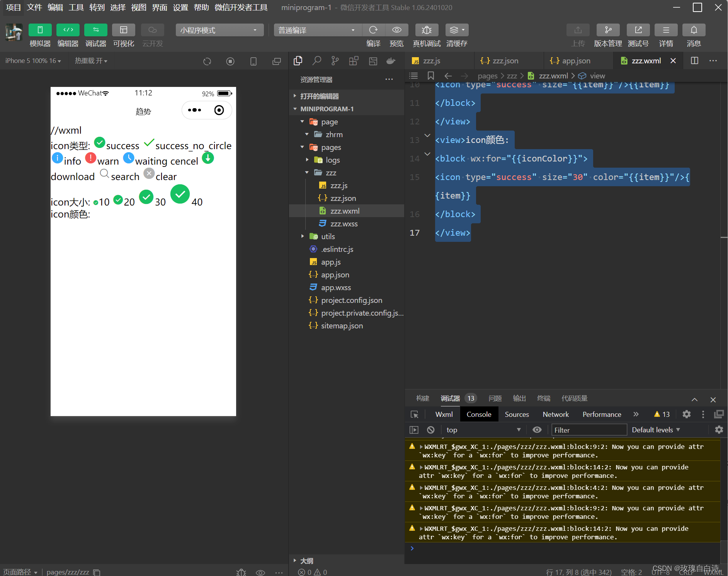Image resolution: width=728 pixels, height=576 pixels.
Task: Open the Docker whale sidebar icon
Action: pyautogui.click(x=391, y=61)
